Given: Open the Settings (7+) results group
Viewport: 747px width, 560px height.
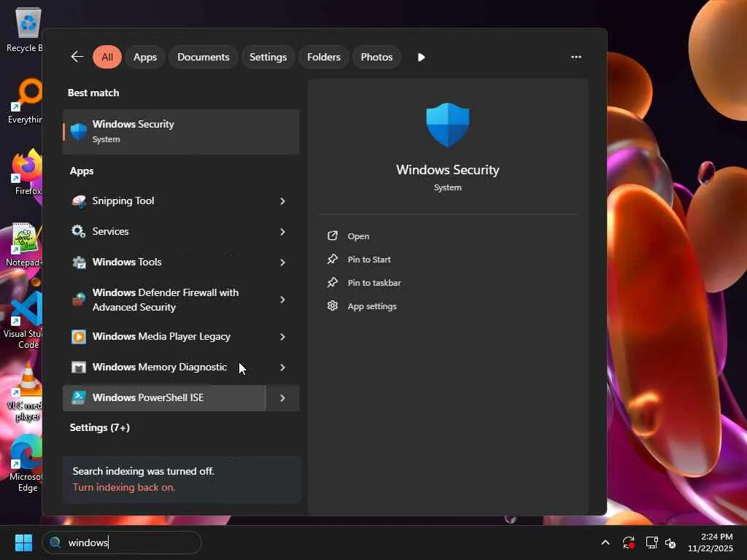Looking at the screenshot, I should coord(99,427).
